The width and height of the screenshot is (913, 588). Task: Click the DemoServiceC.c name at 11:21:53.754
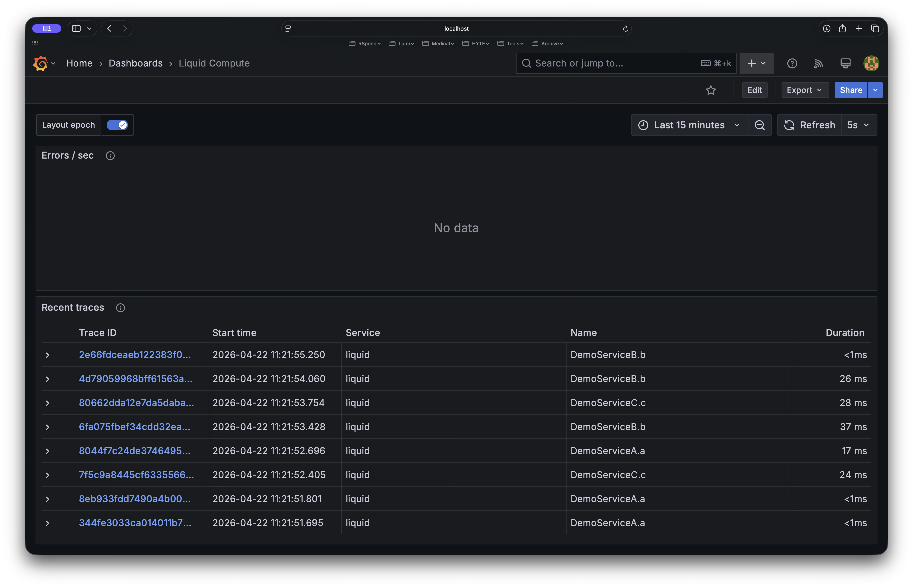click(608, 403)
